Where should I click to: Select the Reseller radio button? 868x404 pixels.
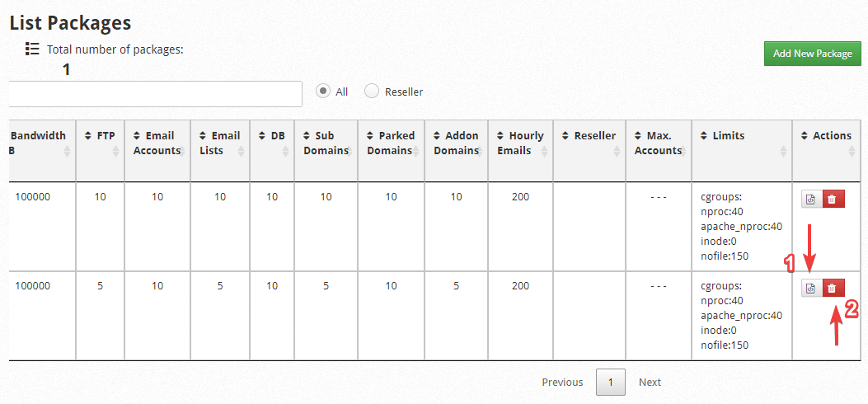point(372,92)
